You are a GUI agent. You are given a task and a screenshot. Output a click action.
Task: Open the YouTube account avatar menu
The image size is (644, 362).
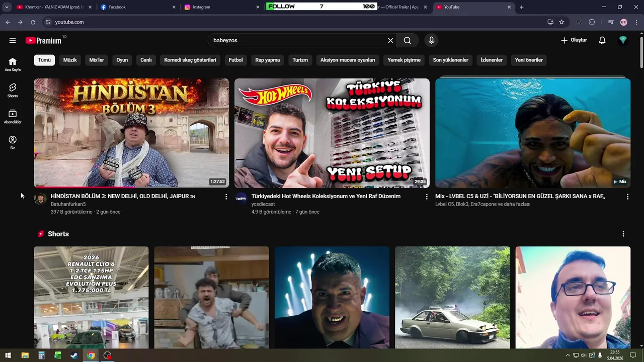point(623,40)
